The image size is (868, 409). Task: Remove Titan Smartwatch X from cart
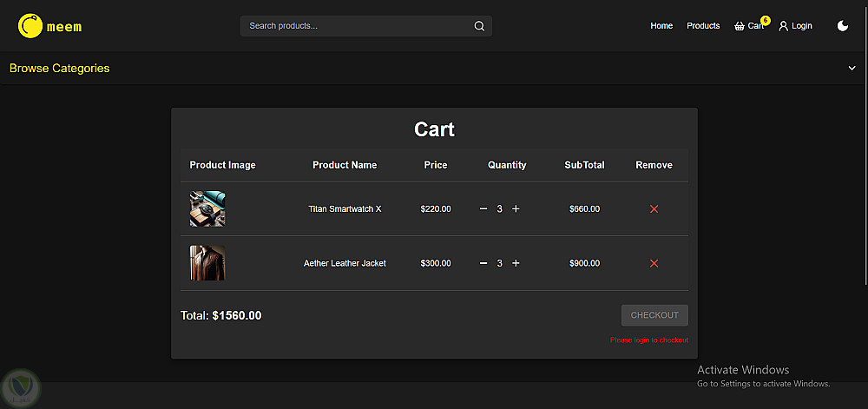pyautogui.click(x=654, y=209)
